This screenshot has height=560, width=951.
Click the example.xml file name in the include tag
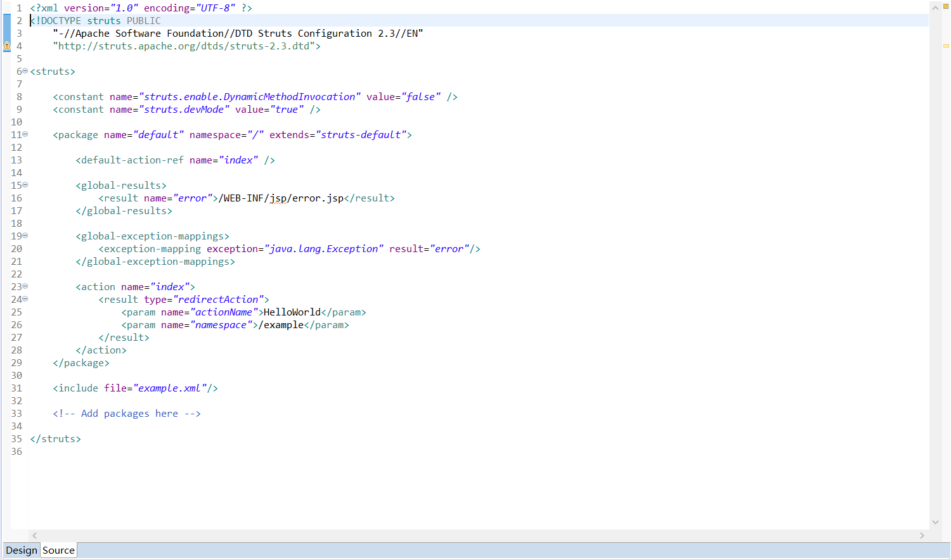tap(169, 388)
